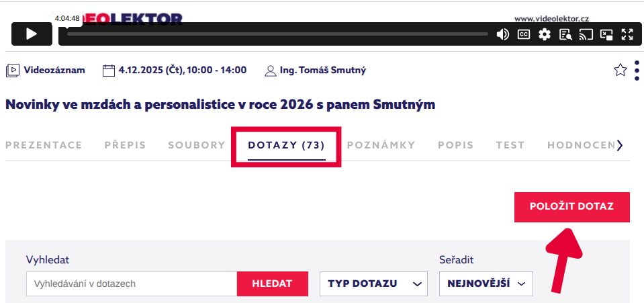Enter fullscreen video mode

pos(627,34)
